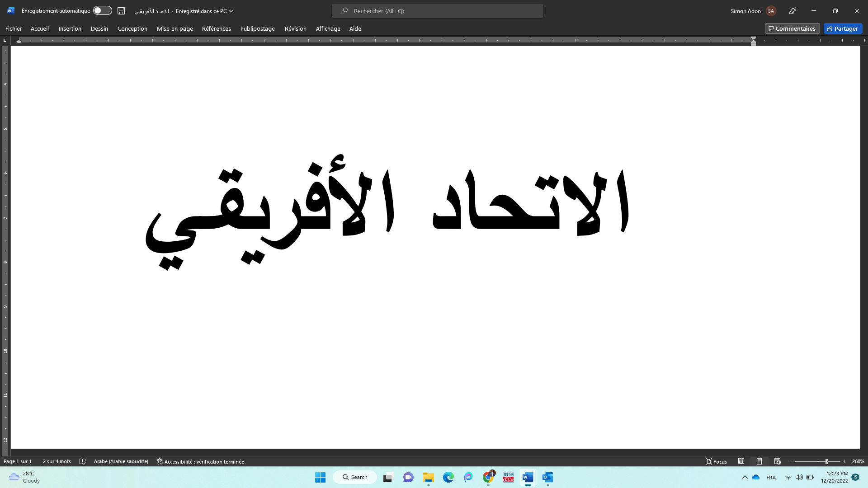868x488 pixels.
Task: Switch to Web layout view
Action: (x=778, y=461)
